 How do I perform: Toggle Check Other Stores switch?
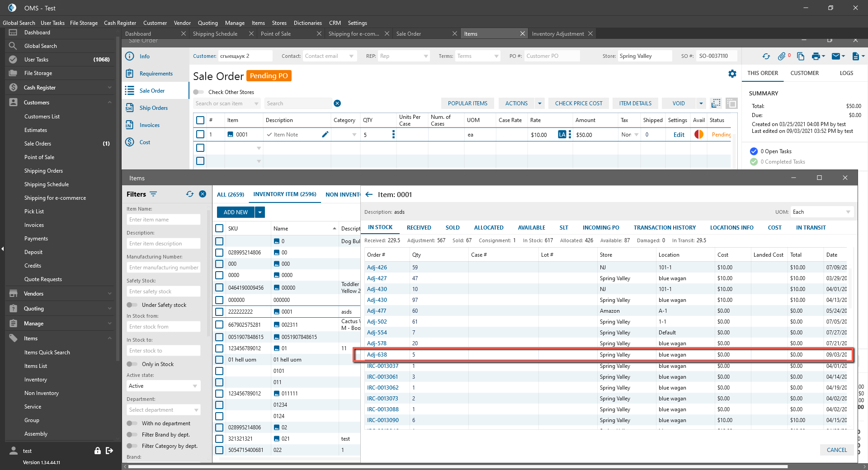click(198, 92)
